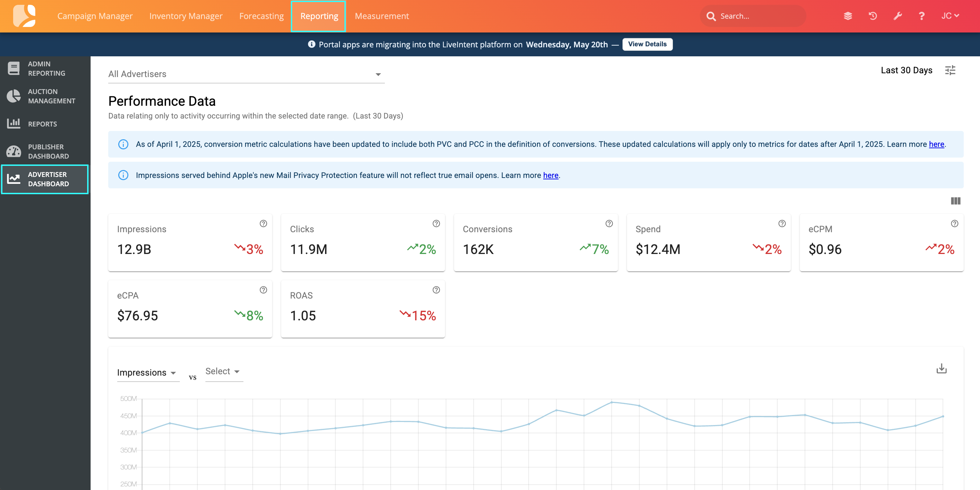
Task: Go to the Forecasting tab
Action: click(x=261, y=16)
